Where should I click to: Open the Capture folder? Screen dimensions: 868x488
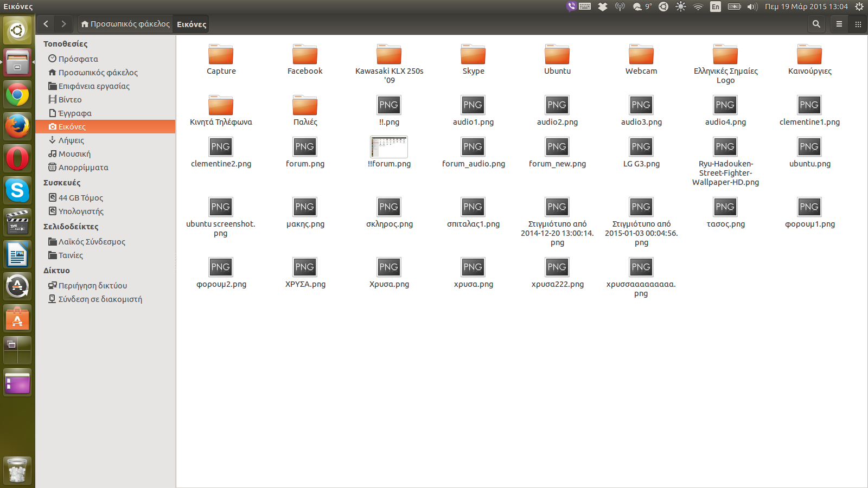(221, 56)
